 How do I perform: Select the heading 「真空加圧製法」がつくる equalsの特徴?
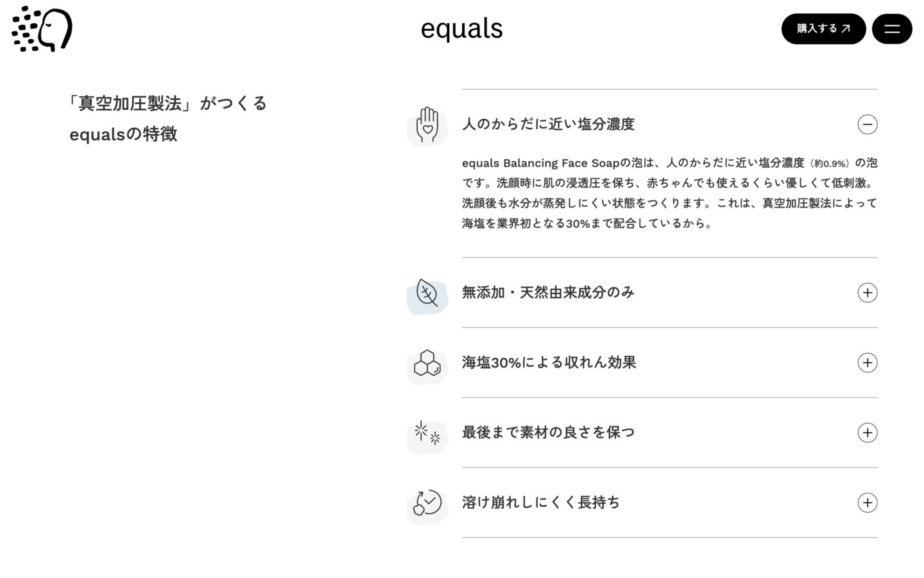click(168, 118)
